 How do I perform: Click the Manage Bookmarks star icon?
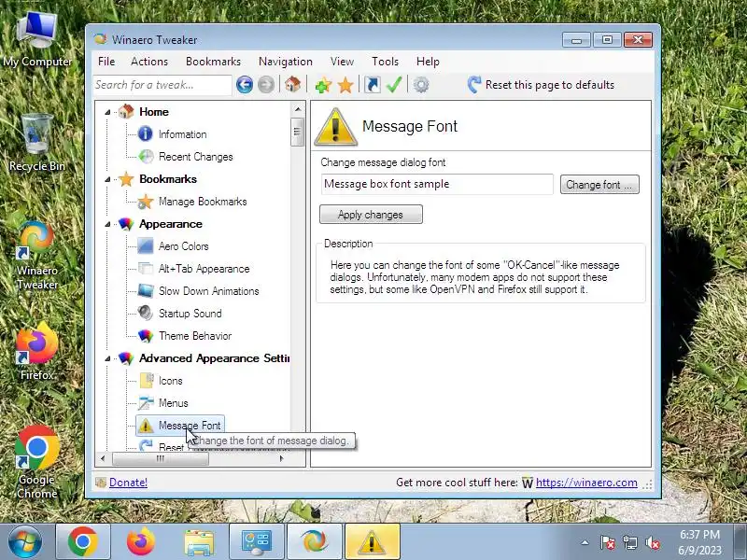(x=146, y=202)
